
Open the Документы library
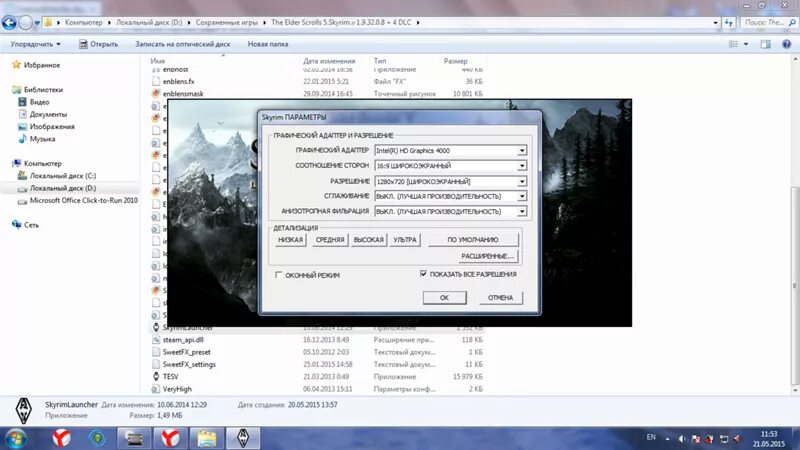(48, 114)
